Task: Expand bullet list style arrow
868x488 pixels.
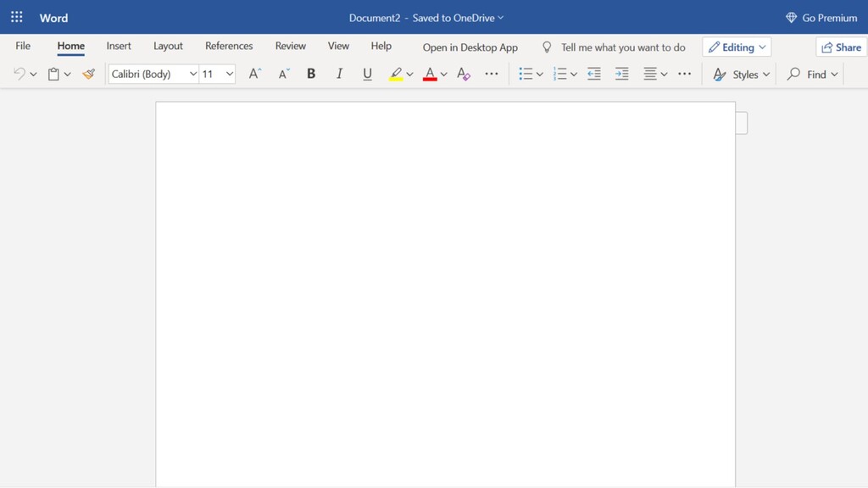Action: click(x=540, y=75)
